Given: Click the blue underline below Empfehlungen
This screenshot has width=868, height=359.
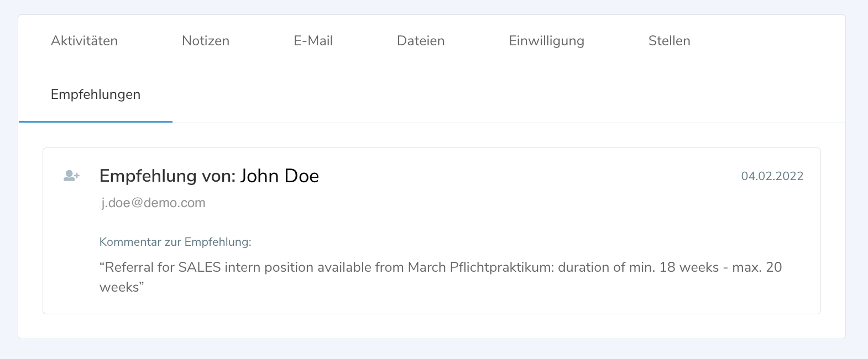Looking at the screenshot, I should (x=96, y=122).
